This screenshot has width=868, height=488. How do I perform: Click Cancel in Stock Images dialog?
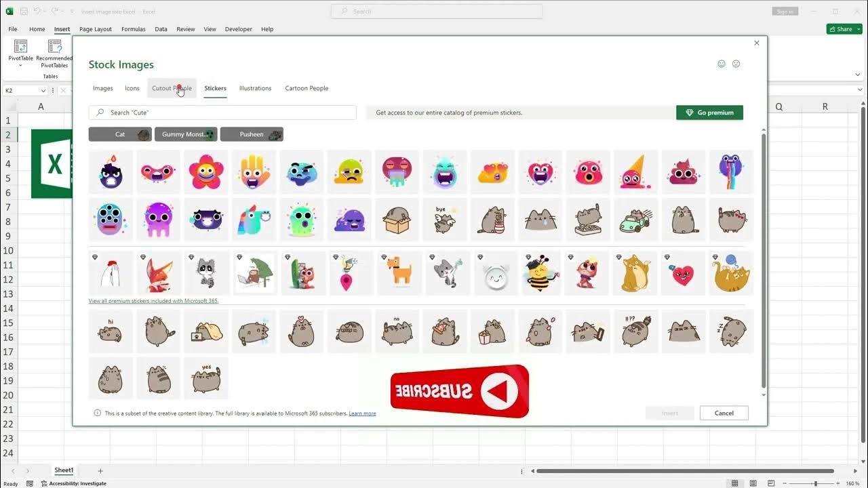pyautogui.click(x=724, y=413)
